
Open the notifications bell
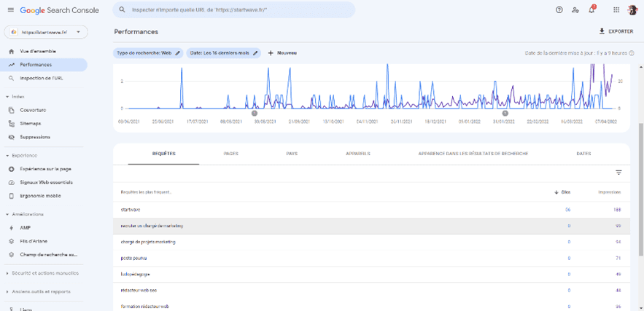click(x=591, y=10)
